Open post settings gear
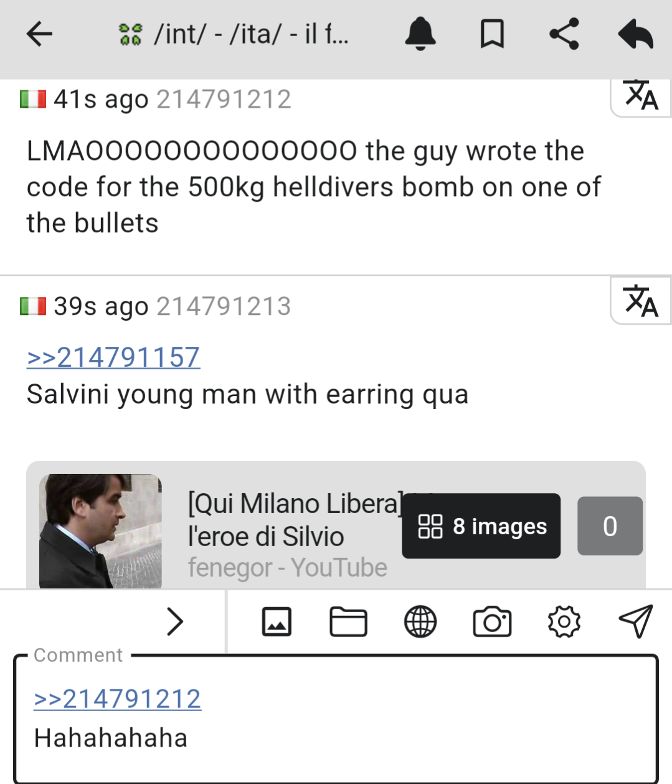 coord(564,622)
